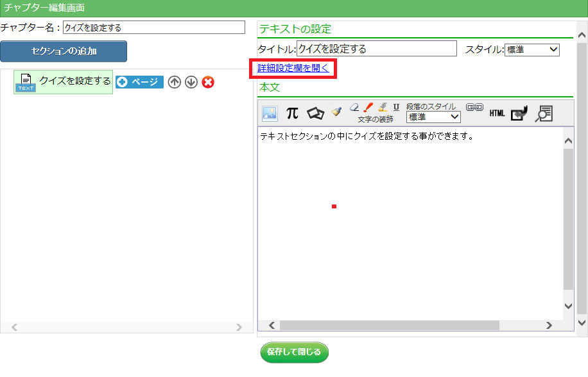
Task: Click the import arrow box icon
Action: pyautogui.click(x=519, y=113)
